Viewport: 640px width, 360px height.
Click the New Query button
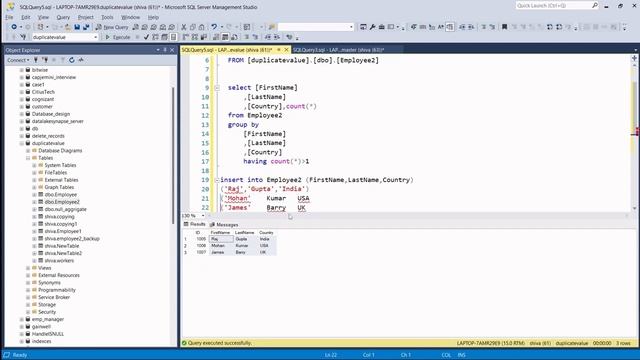pyautogui.click(x=112, y=27)
